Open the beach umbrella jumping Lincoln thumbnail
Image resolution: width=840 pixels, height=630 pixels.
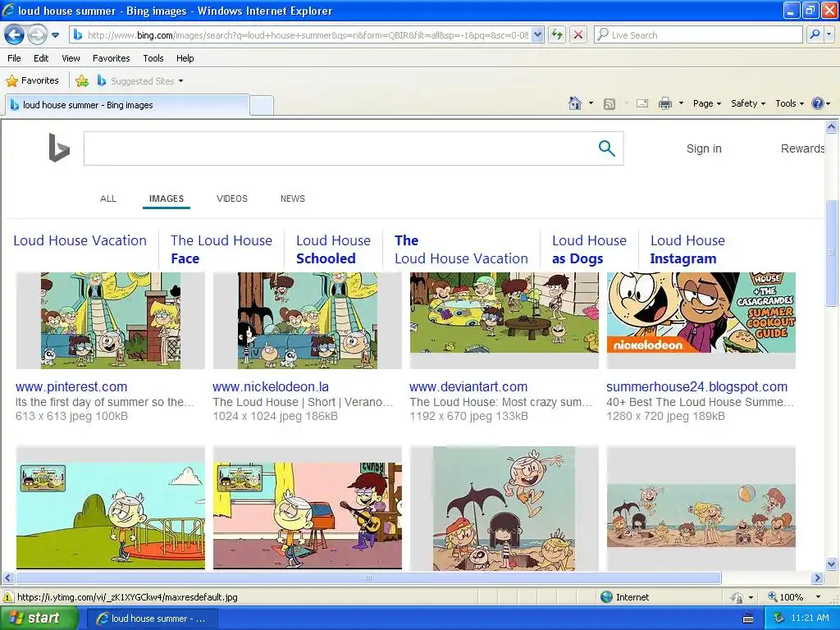click(504, 509)
